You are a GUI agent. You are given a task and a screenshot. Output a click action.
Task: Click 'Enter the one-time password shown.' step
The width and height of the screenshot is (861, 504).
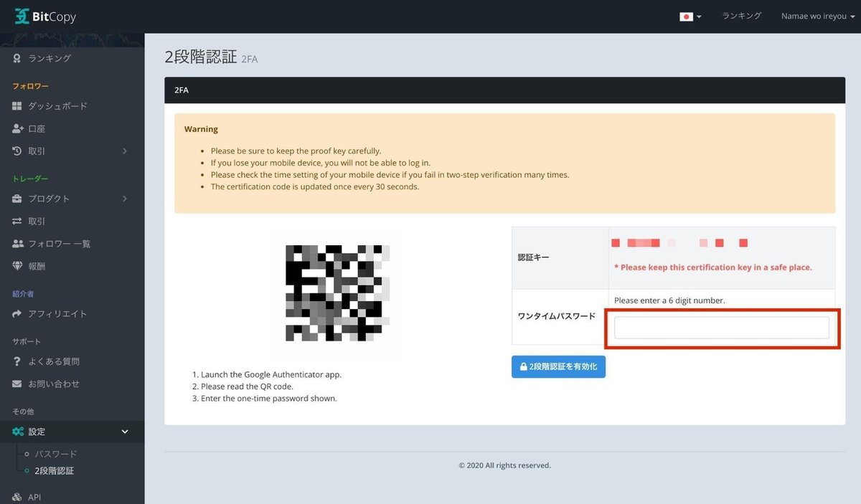(268, 398)
